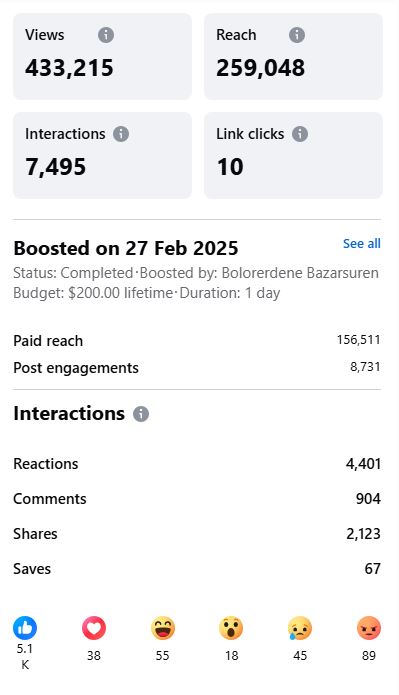Click the info icon next to Views
This screenshot has height=695, width=399.
pos(106,35)
